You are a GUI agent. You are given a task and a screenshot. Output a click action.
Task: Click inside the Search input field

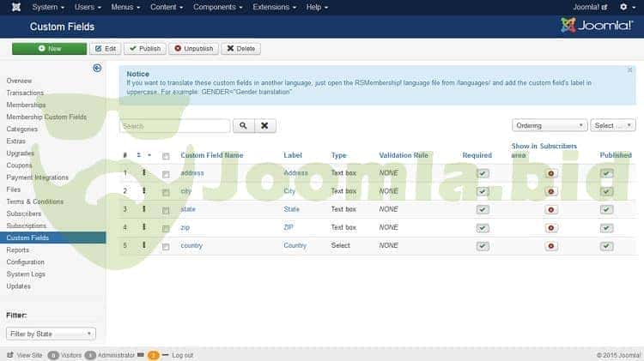pos(175,126)
